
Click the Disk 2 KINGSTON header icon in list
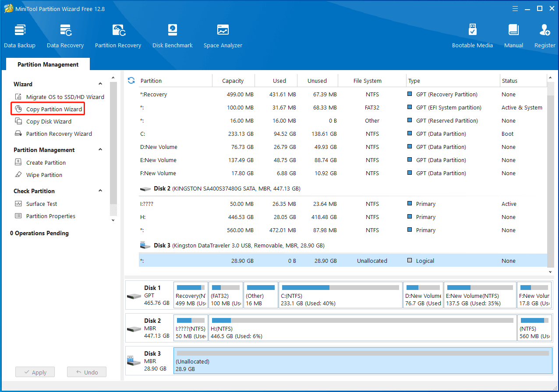[145, 189]
